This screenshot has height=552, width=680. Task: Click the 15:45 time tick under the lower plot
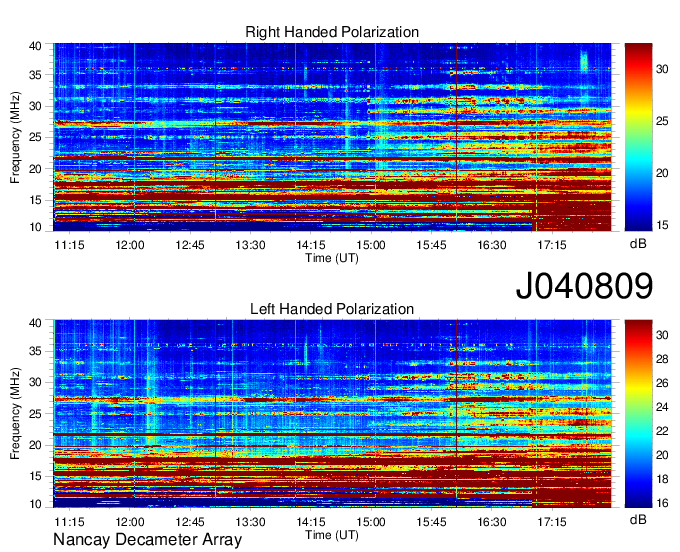tap(431, 522)
